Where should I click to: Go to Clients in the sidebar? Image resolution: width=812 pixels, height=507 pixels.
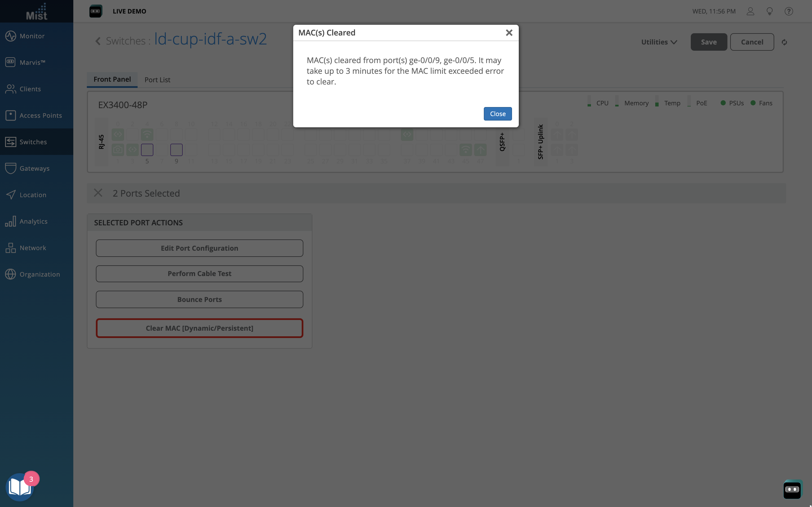[x=30, y=89]
